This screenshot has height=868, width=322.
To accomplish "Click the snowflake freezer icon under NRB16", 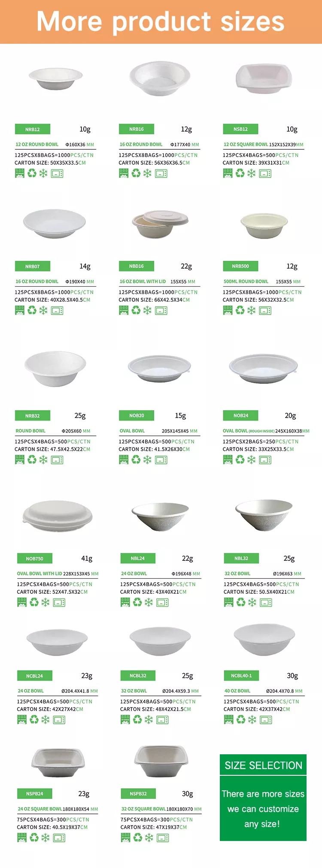I will 147,173.
